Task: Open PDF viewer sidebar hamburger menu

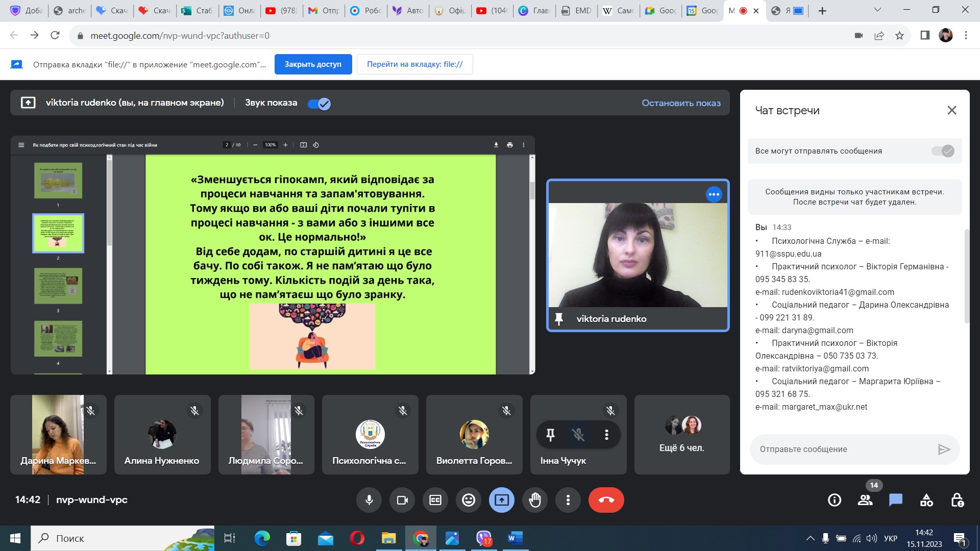Action: click(21, 145)
